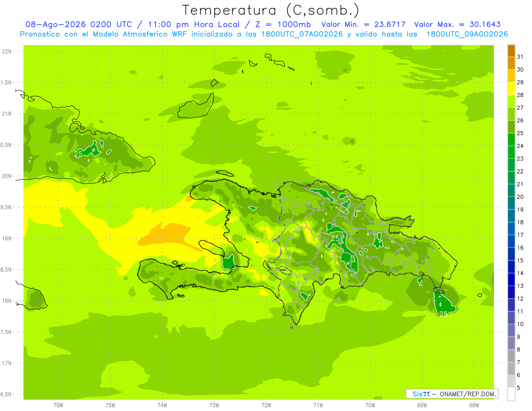Click the '24' color bar label

(520, 146)
